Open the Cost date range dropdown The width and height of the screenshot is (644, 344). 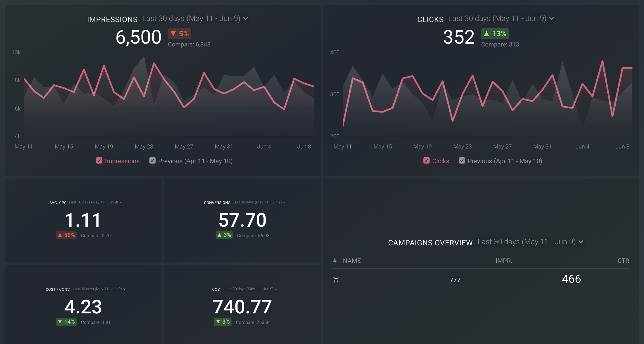point(251,289)
